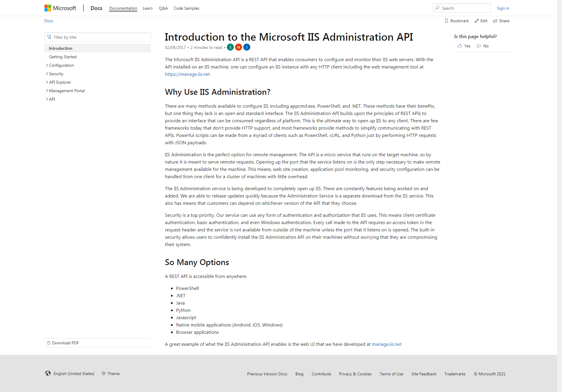562x392 pixels.
Task: Click the thumbs-up Yes icon
Action: click(460, 46)
